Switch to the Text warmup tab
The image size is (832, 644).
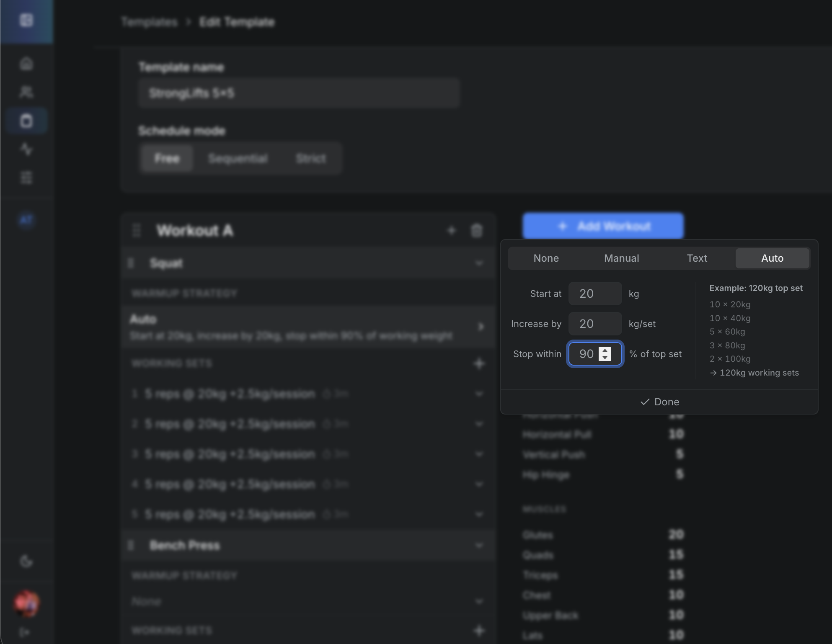click(x=697, y=258)
